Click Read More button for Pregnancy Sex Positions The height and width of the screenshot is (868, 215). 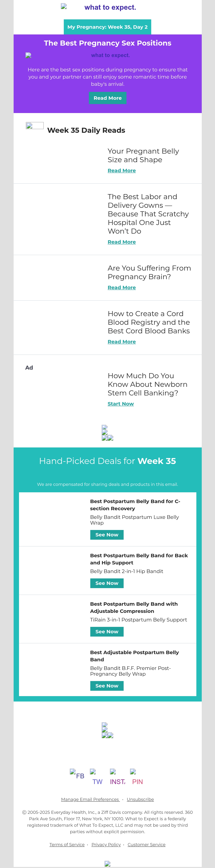[107, 98]
